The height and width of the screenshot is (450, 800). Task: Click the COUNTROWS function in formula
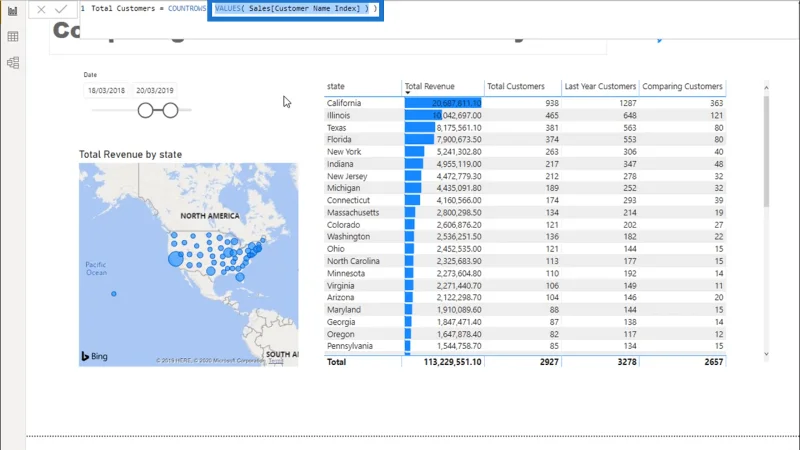click(187, 9)
